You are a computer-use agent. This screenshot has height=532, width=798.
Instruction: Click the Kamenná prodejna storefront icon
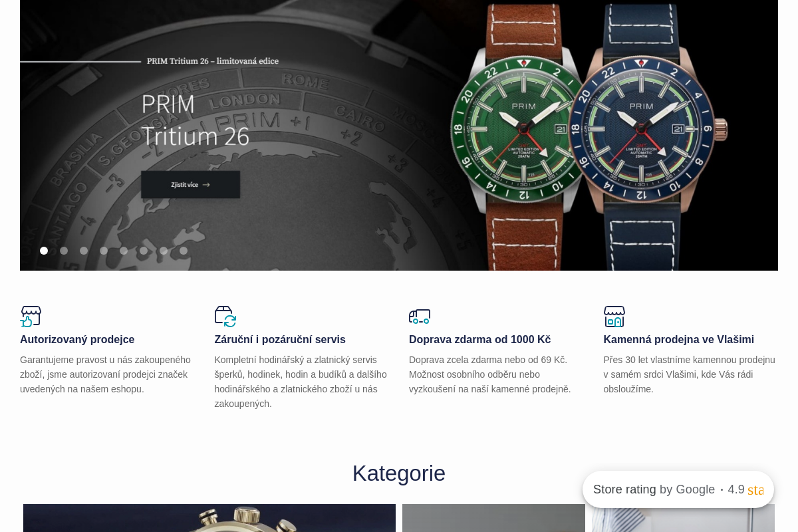coord(614,317)
